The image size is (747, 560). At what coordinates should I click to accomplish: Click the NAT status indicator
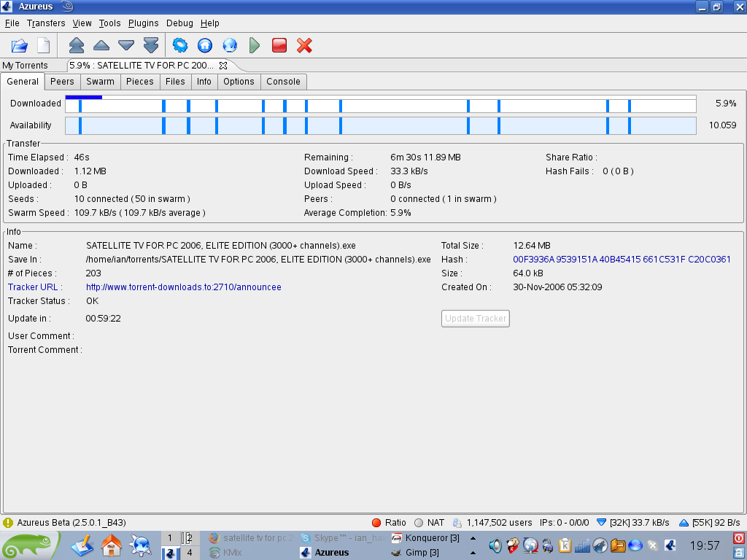[x=429, y=523]
